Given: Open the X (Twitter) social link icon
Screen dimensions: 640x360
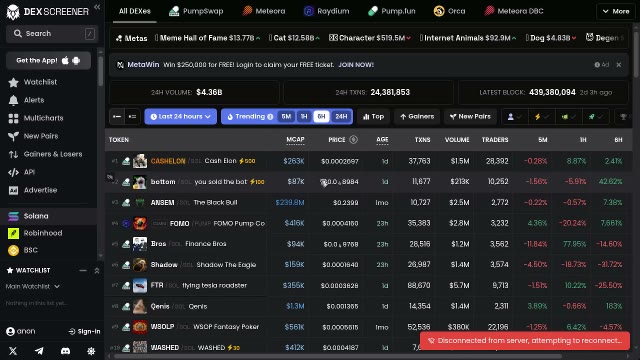Looking at the screenshot, I should [13, 351].
